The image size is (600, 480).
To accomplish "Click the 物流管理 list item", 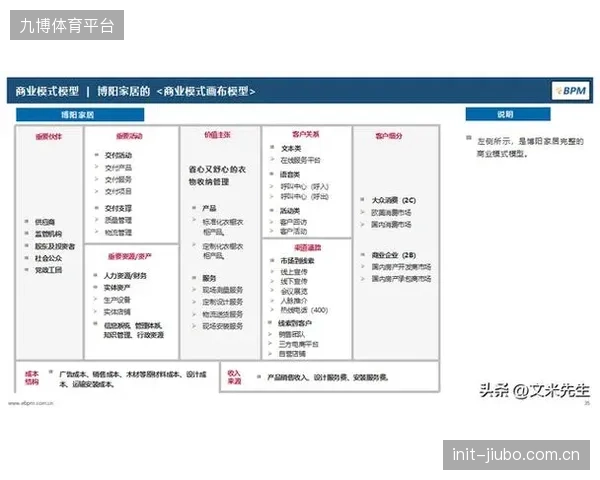I will pos(118,232).
